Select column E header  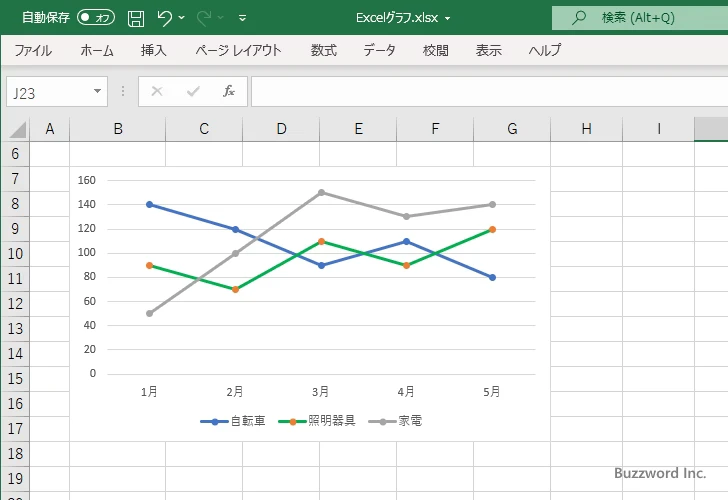point(358,129)
